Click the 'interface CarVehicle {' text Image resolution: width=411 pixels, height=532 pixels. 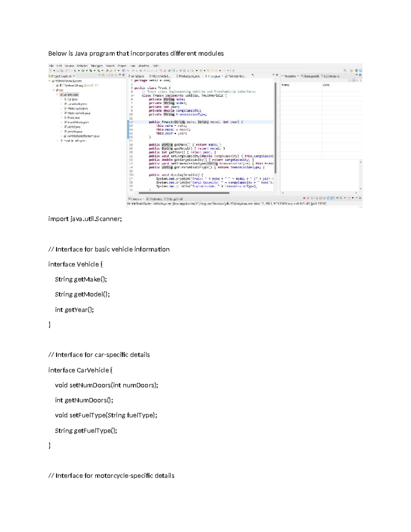pyautogui.click(x=80, y=370)
